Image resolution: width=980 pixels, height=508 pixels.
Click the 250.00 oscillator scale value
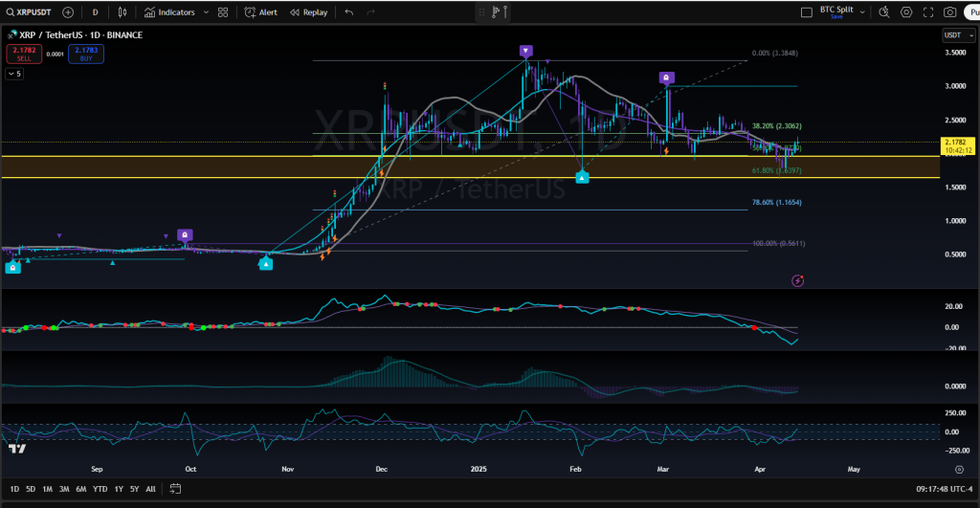pyautogui.click(x=956, y=413)
